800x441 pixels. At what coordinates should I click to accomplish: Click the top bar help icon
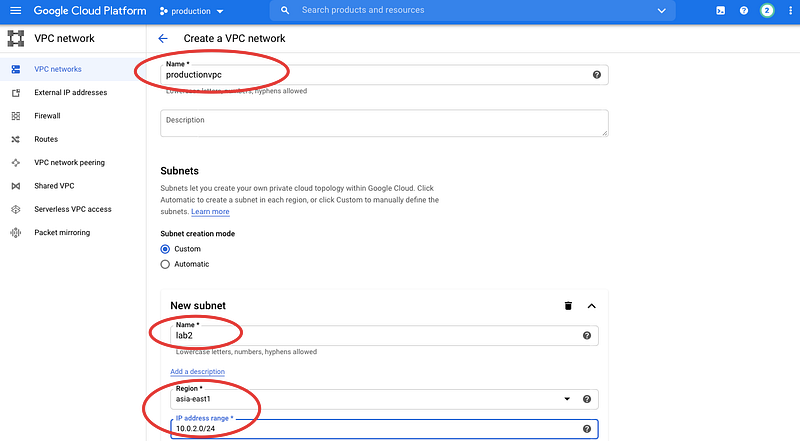744,10
